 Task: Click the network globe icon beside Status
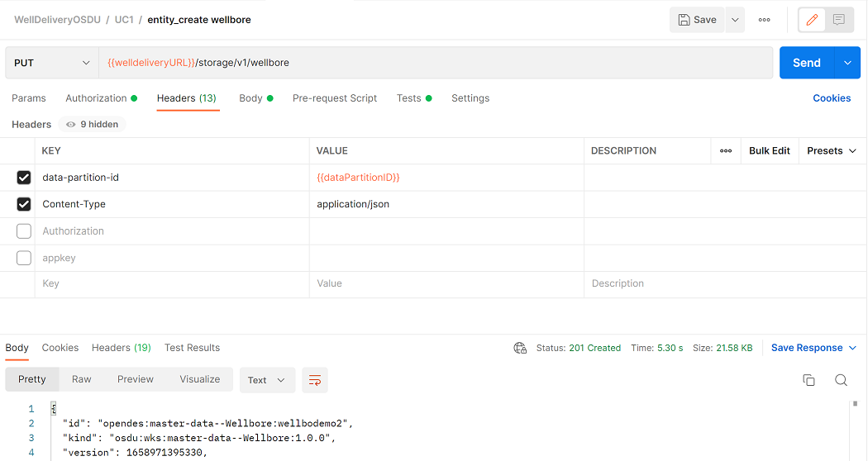click(520, 348)
